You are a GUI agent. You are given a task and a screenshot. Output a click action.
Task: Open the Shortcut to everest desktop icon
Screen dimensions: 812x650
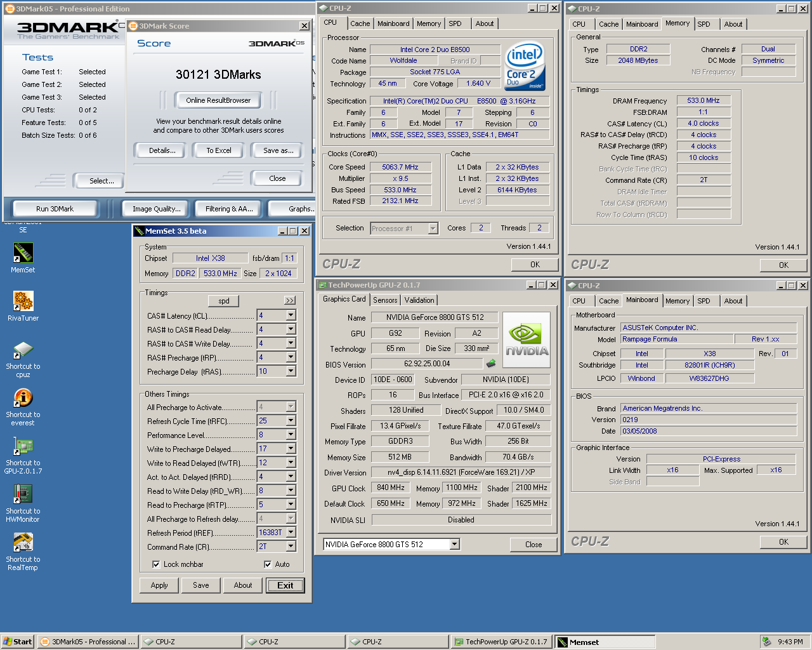pyautogui.click(x=23, y=398)
